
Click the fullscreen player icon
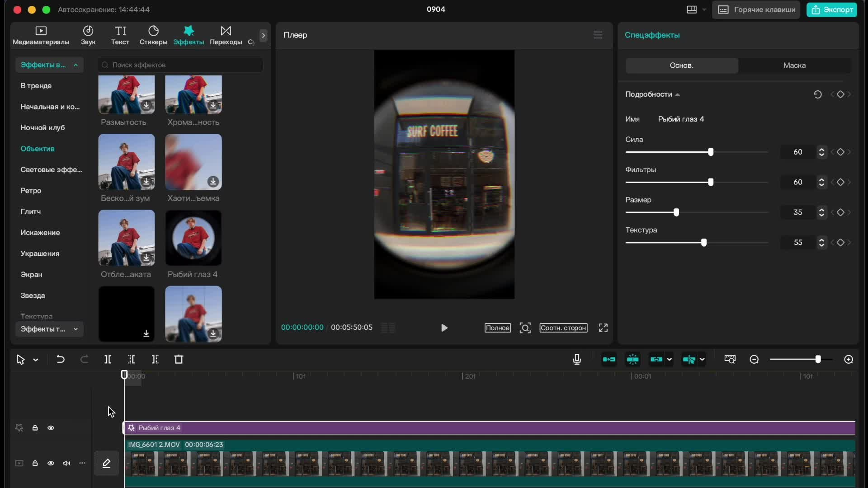[603, 328]
